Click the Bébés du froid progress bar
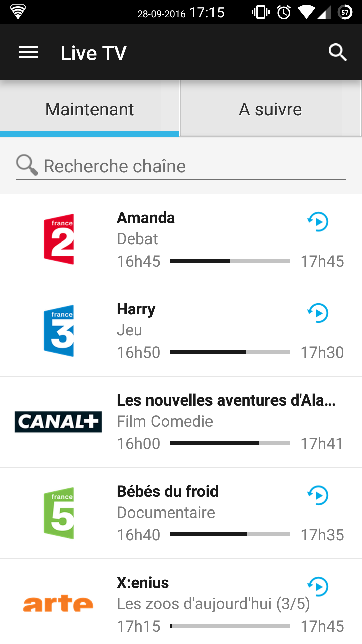The height and width of the screenshot is (644, 362). (x=230, y=534)
